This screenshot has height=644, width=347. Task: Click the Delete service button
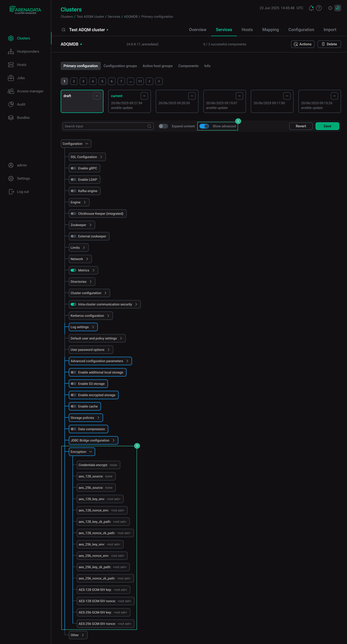point(329,44)
